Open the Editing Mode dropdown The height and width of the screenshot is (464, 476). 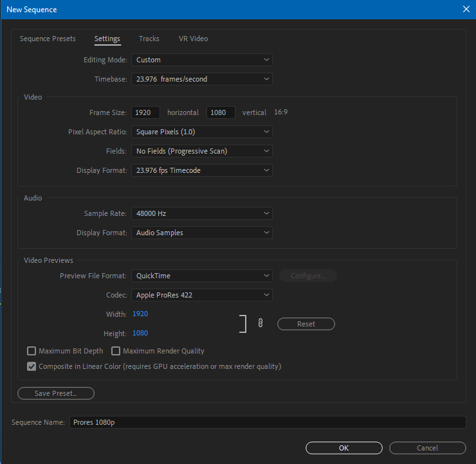click(x=201, y=60)
